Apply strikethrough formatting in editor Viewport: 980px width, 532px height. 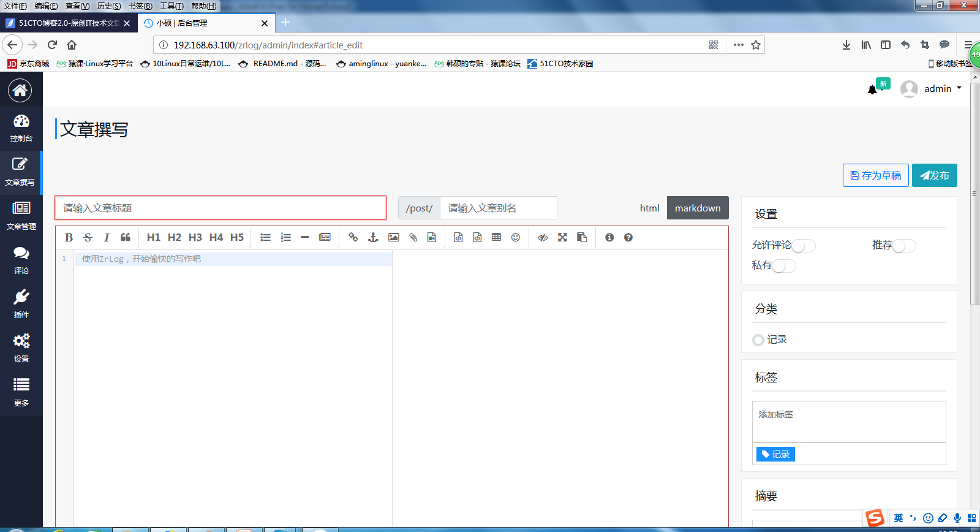[x=88, y=237]
